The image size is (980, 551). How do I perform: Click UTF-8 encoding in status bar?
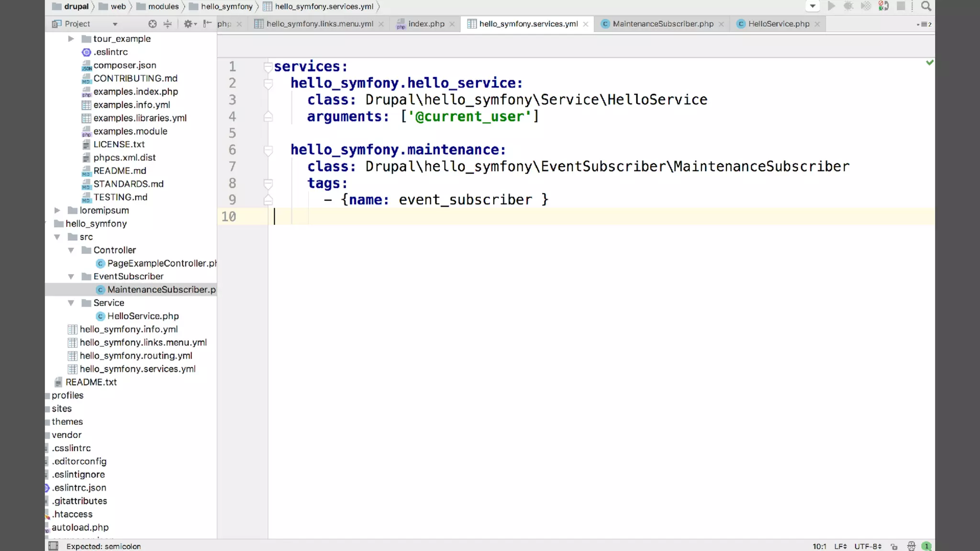click(x=867, y=546)
